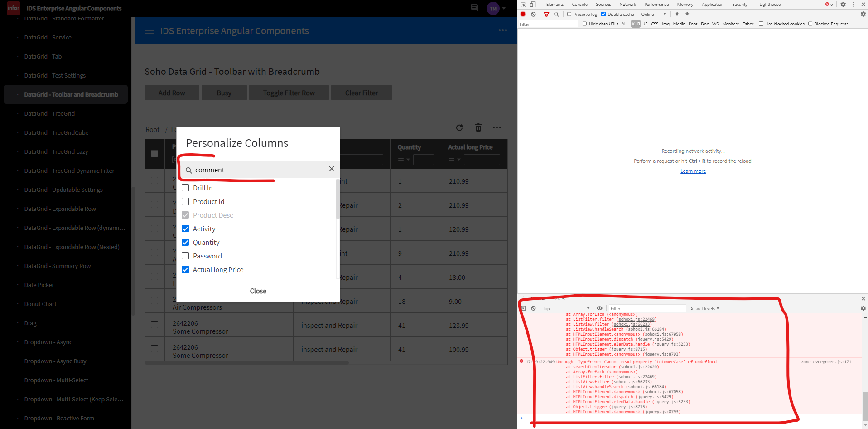
Task: Click the chat comment icon in top bar
Action: tap(474, 8)
